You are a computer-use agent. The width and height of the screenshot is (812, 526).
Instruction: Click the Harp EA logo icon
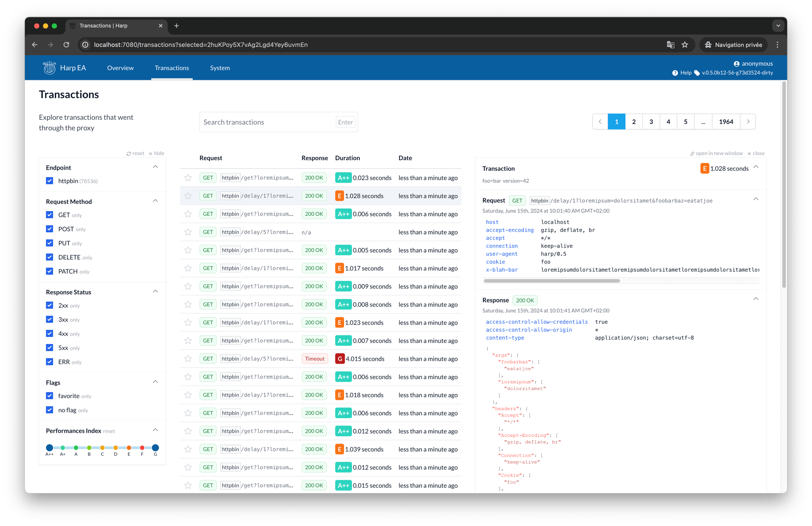click(x=49, y=68)
